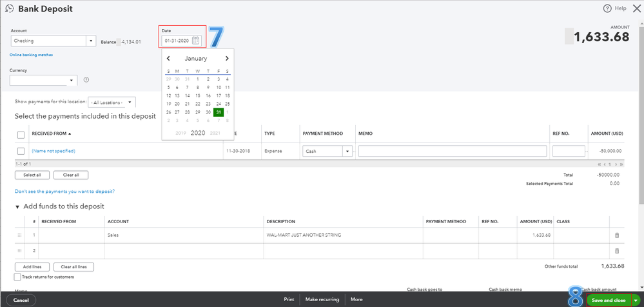Close the Bank Deposit window with X
The height and width of the screenshot is (307, 644).
636,8
